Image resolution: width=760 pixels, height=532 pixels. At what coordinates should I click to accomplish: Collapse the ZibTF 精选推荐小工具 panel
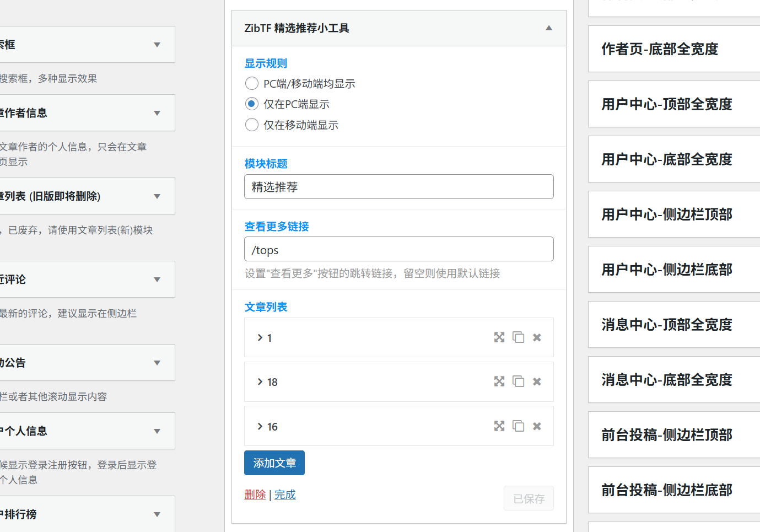548,28
